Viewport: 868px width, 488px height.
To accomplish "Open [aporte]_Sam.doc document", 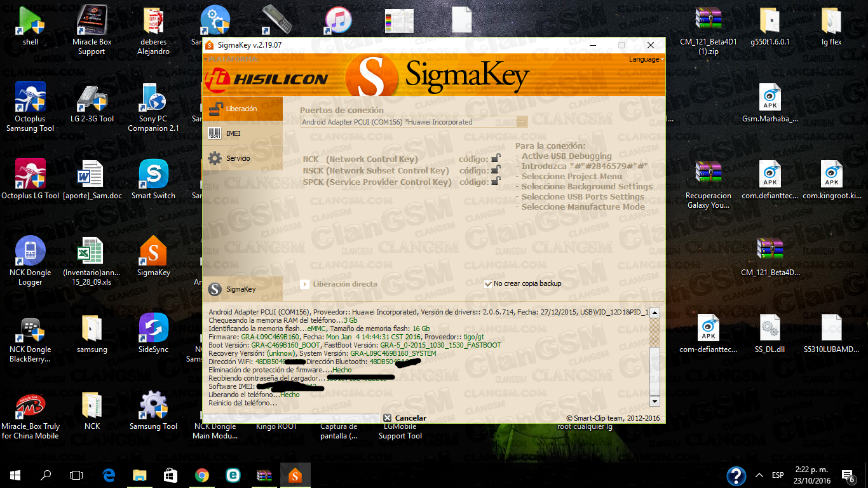I will [x=92, y=179].
